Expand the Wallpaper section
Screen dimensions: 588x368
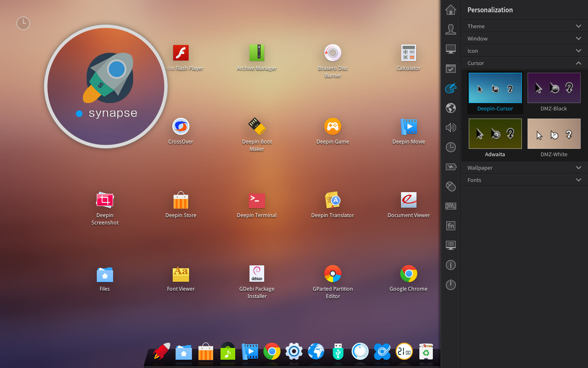click(525, 168)
